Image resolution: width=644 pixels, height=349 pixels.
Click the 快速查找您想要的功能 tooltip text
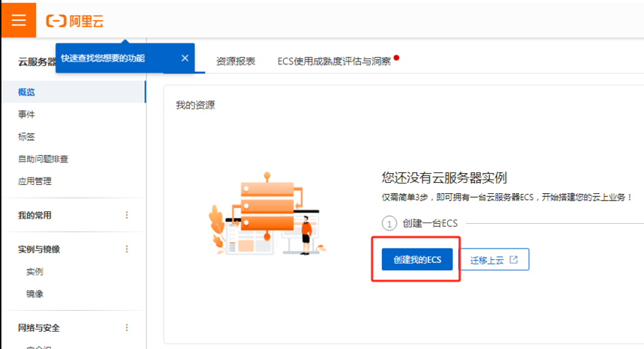(x=103, y=58)
